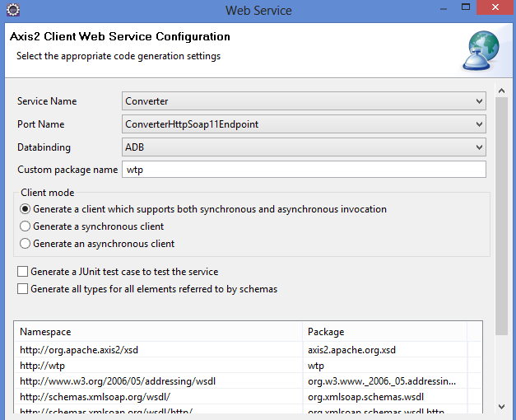Open the Port Name dropdown list
Viewport: 516px width, 420px height.
pos(304,124)
